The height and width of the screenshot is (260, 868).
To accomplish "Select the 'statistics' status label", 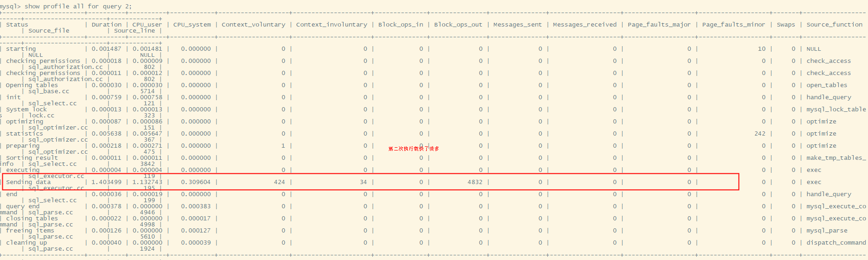I will pyautogui.click(x=25, y=134).
